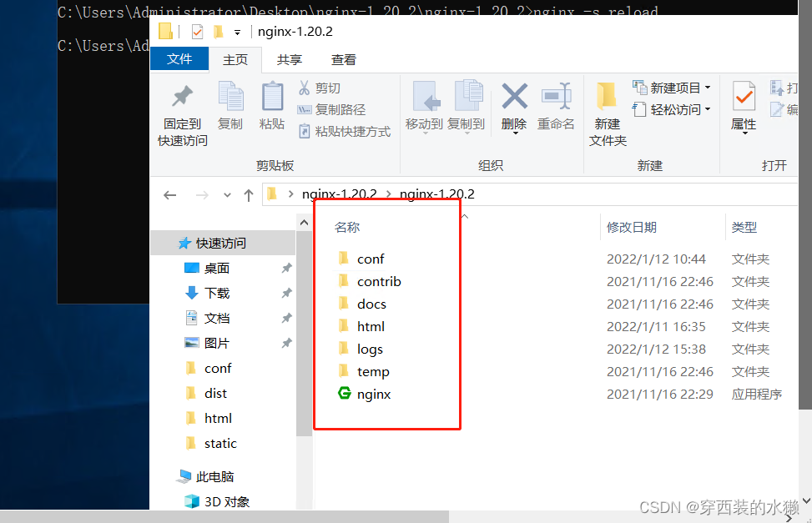Expand Move to dropdown arrow
Screen dimensions: 812x523
(x=425, y=133)
